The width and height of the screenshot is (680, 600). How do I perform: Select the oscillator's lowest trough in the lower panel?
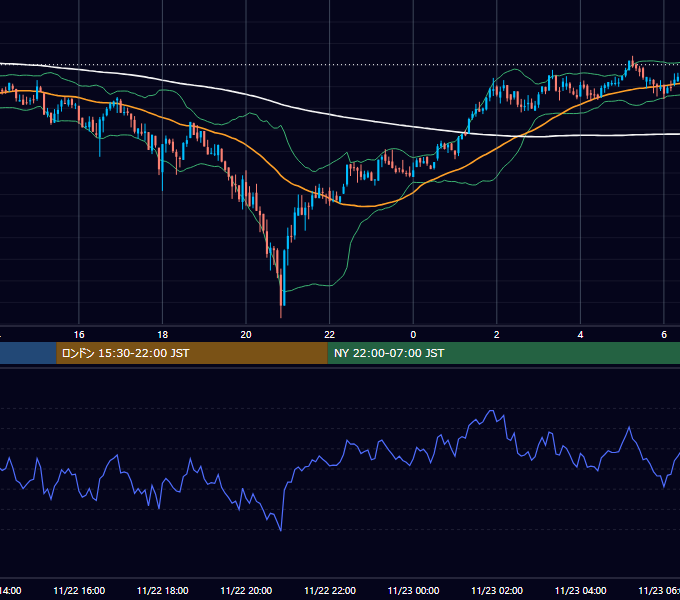(281, 529)
